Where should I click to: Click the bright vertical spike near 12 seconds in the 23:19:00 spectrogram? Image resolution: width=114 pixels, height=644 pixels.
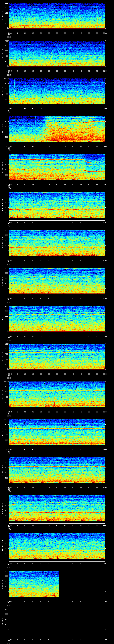pos(29,11)
